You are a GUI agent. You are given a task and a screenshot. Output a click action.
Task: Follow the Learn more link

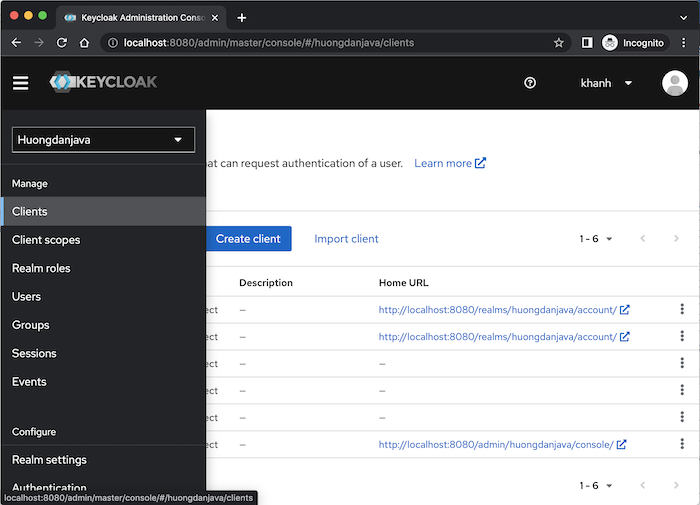tap(450, 163)
